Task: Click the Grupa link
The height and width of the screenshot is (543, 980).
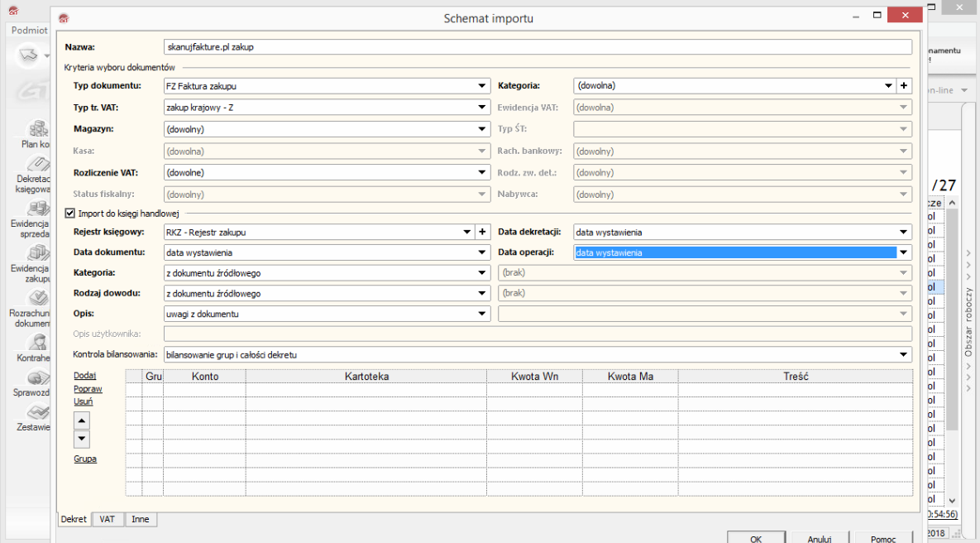Action: coord(85,459)
